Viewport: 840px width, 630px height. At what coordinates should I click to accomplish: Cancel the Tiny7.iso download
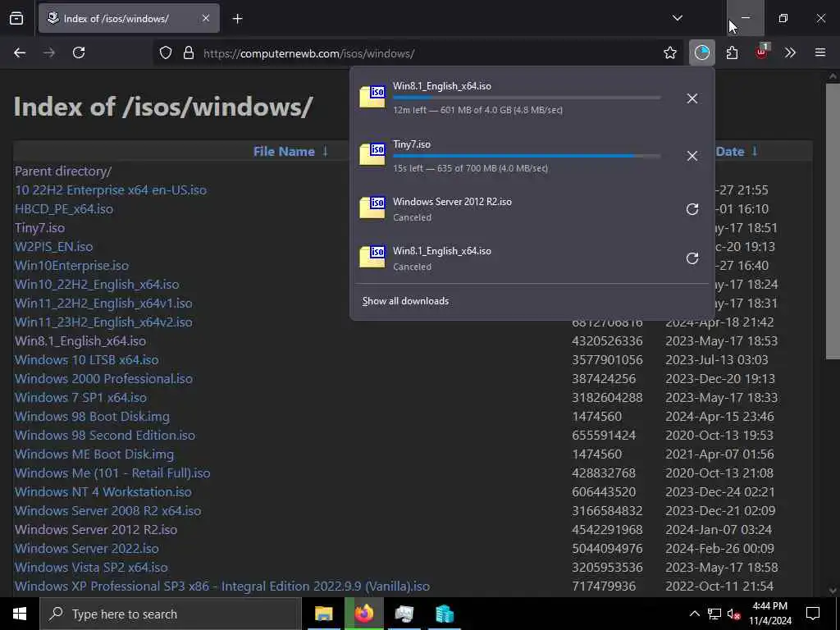pyautogui.click(x=692, y=156)
